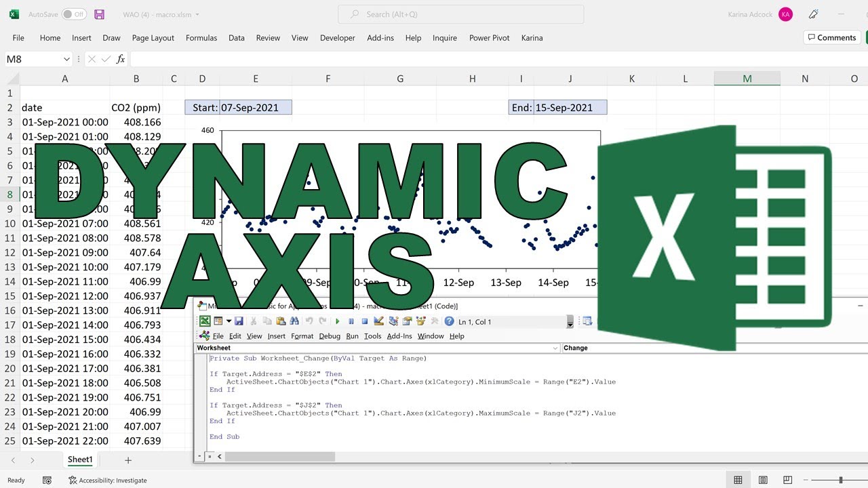Click the Search (Alt+Q) box
Viewport: 868px width, 488px height.
tap(460, 14)
